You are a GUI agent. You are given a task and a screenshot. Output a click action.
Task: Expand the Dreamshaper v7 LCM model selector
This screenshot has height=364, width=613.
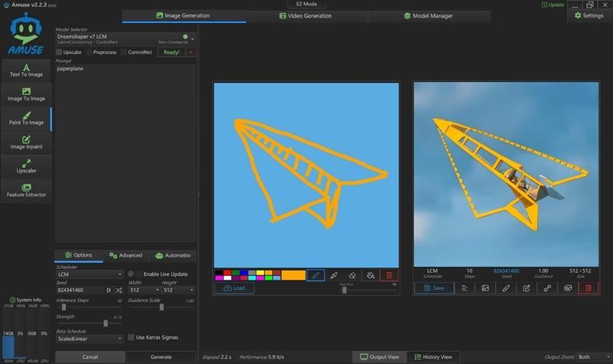coord(193,38)
